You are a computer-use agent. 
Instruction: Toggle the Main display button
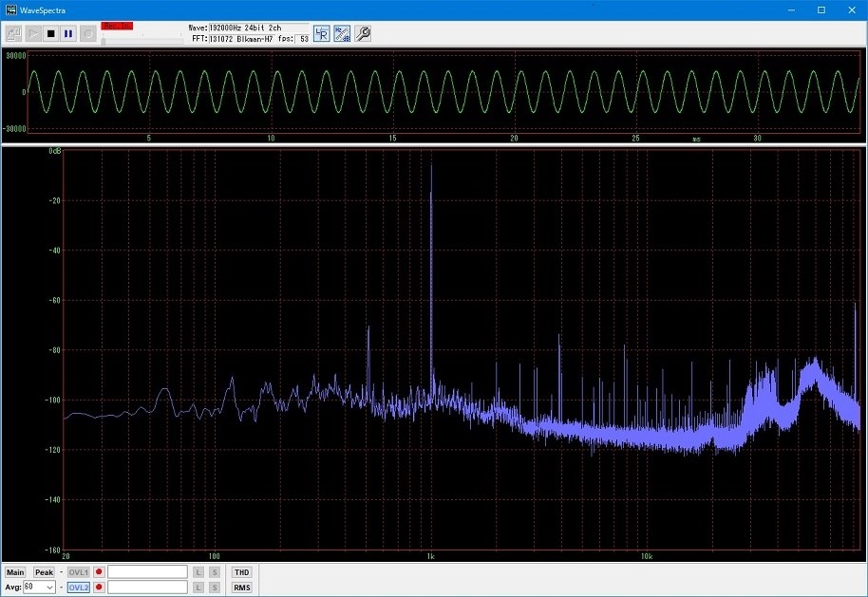[15, 572]
